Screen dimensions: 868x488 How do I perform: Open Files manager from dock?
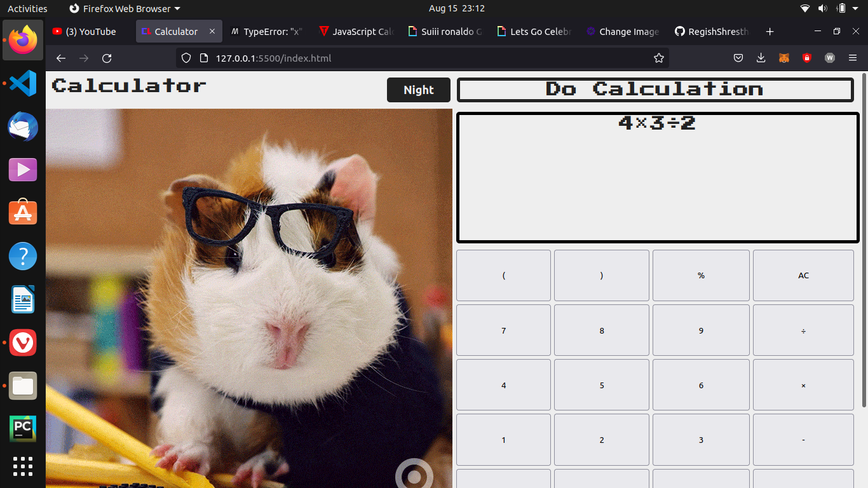[23, 386]
